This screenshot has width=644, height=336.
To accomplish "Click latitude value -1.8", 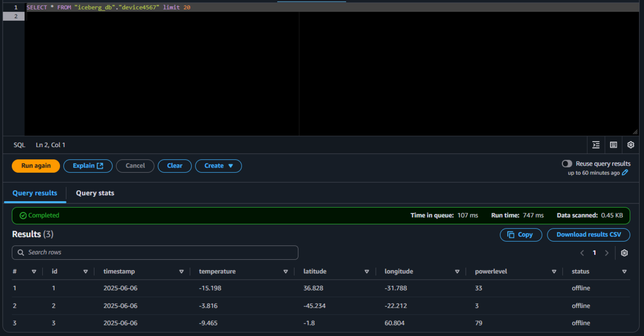I will (x=310, y=323).
